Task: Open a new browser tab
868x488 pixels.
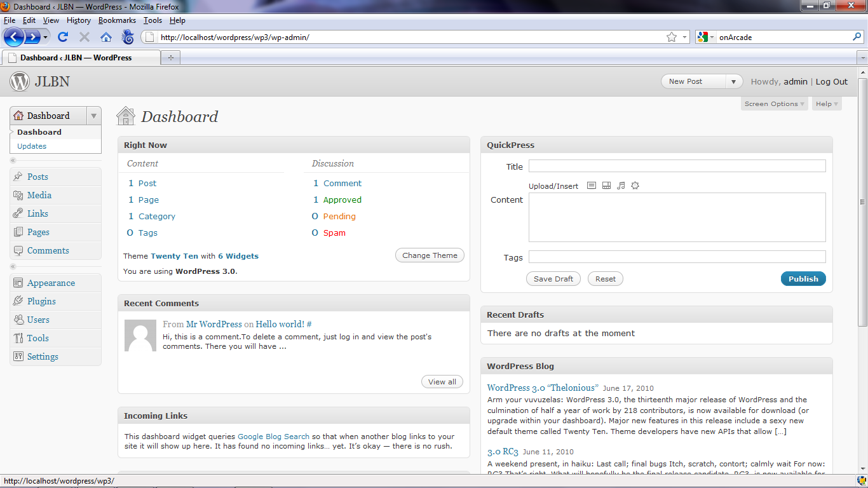Action: click(170, 58)
